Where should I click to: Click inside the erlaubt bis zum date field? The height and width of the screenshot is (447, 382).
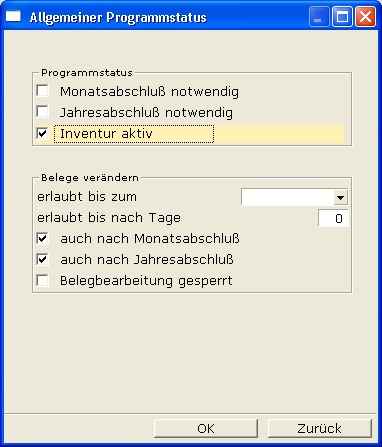[287, 197]
